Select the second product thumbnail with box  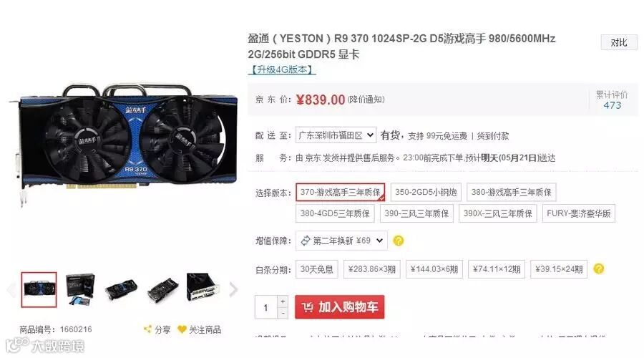click(x=80, y=289)
